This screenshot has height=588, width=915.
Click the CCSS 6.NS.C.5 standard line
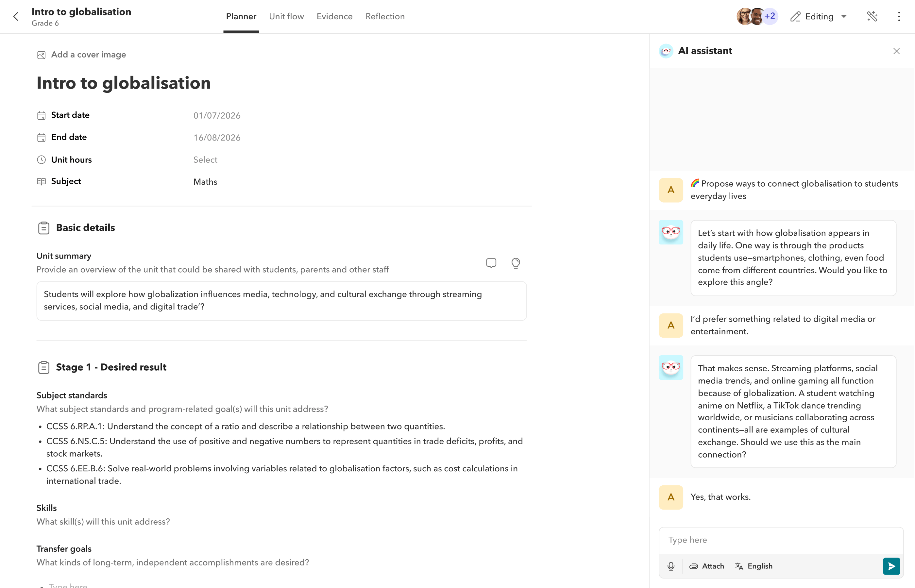tap(284, 447)
